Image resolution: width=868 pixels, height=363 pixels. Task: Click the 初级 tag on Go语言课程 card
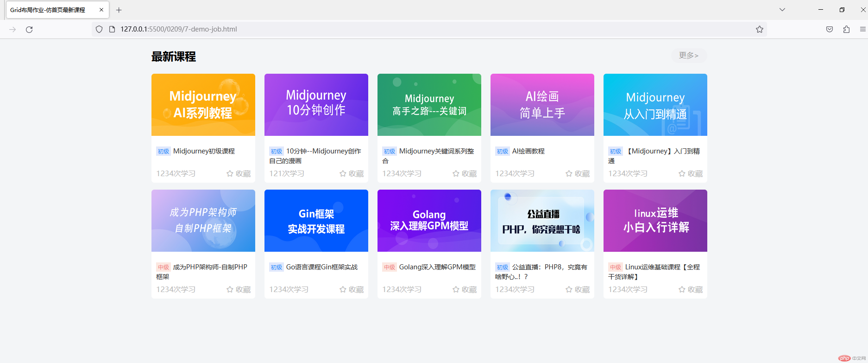click(x=277, y=267)
